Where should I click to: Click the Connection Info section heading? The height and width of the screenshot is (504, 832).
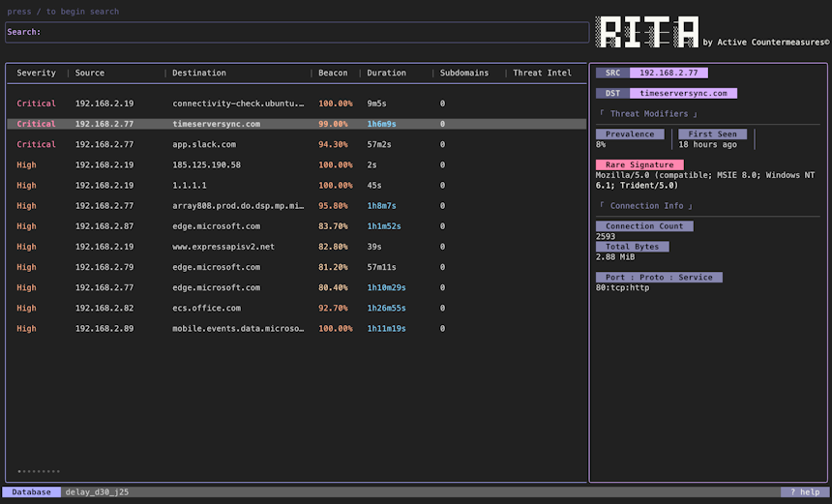(646, 205)
